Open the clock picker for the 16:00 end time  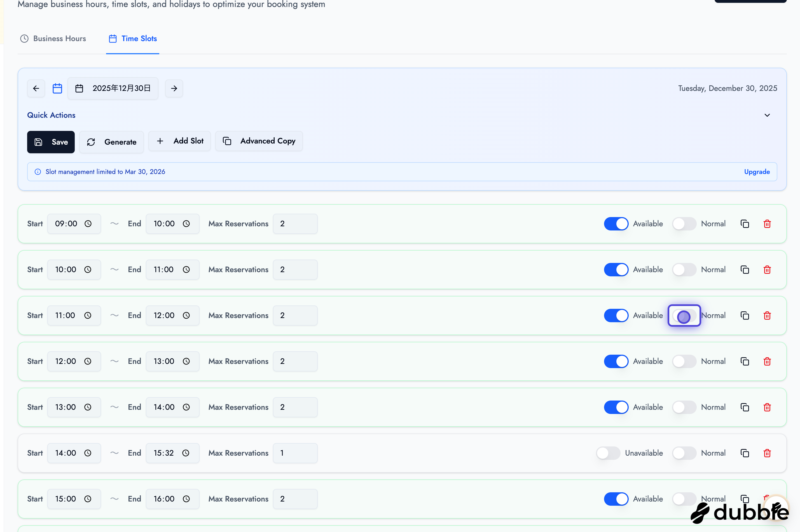(x=186, y=499)
